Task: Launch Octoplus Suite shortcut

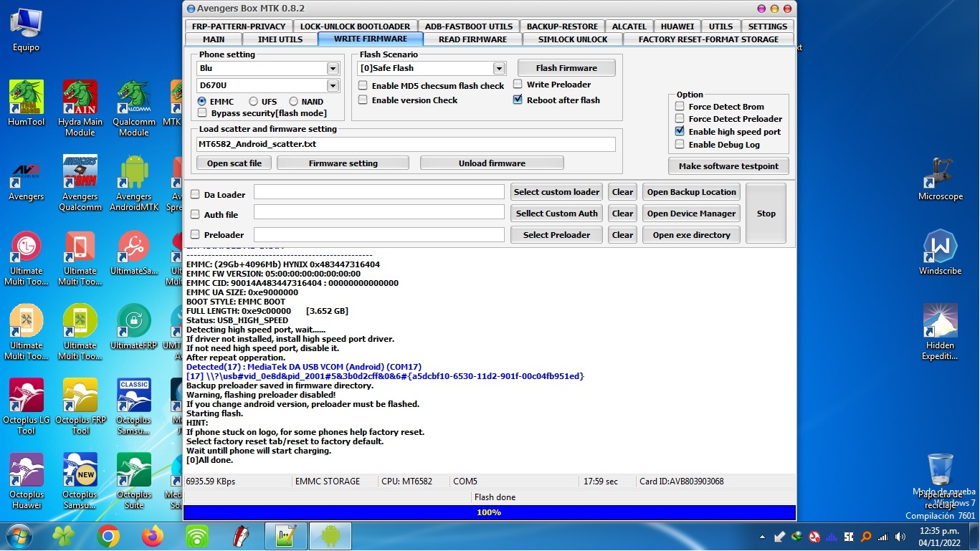Action: tap(134, 481)
